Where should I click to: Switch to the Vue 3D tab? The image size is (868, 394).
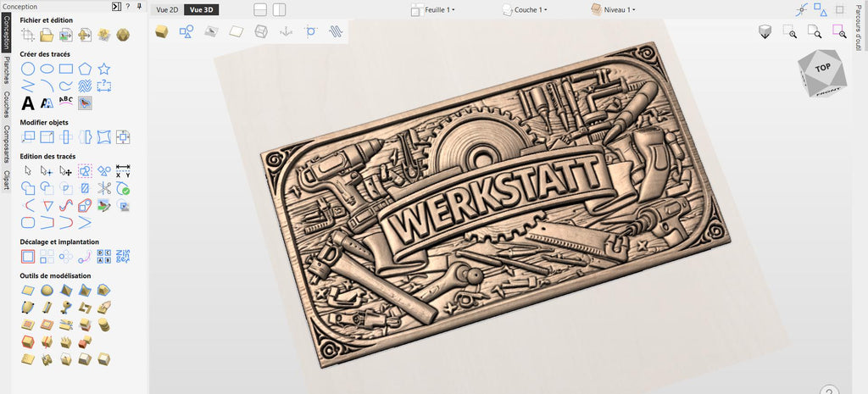[x=201, y=10]
